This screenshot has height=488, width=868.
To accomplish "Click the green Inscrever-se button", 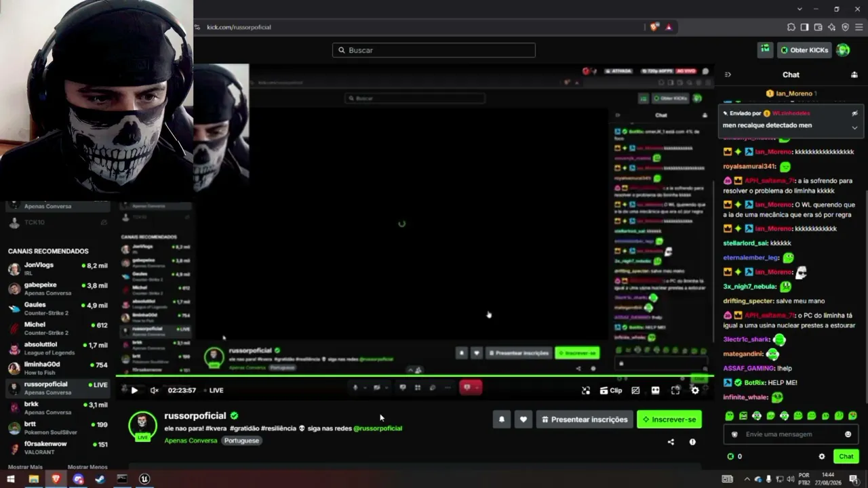I will click(x=669, y=420).
